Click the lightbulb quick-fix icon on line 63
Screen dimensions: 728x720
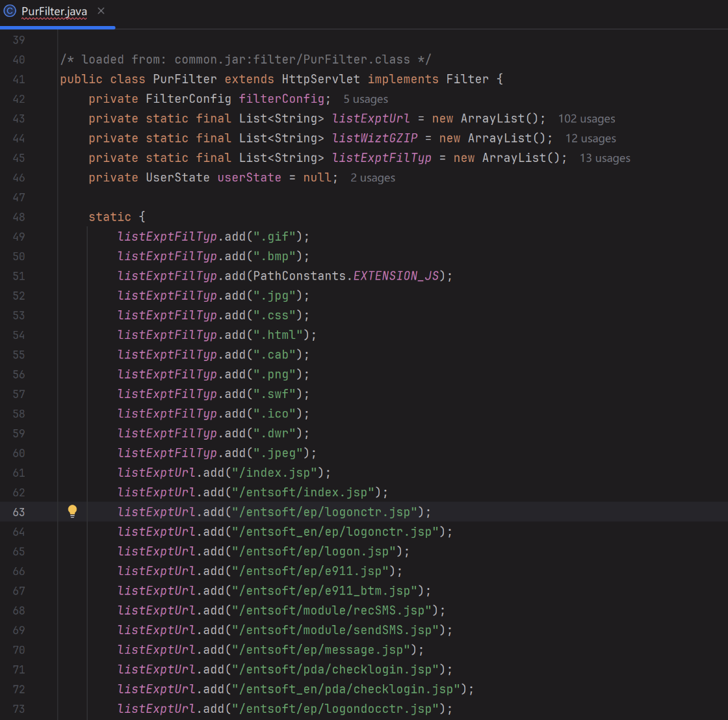[73, 511]
